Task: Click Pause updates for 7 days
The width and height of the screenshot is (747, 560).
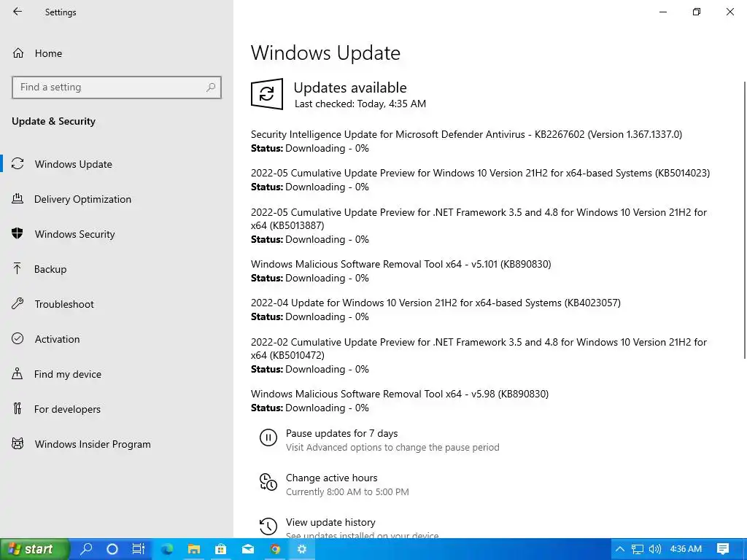Action: click(x=341, y=433)
